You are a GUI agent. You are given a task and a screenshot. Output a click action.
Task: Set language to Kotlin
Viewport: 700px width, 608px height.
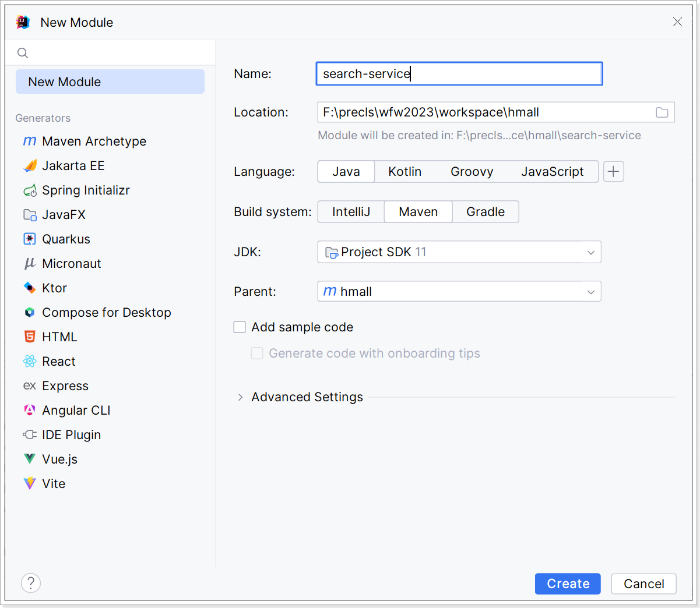tap(404, 172)
